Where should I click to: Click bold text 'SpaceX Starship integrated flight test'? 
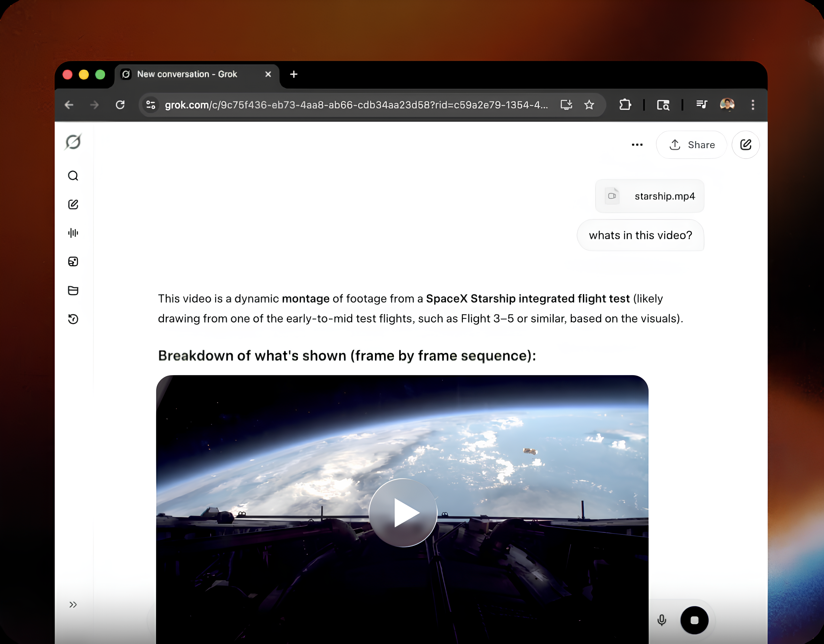click(528, 299)
